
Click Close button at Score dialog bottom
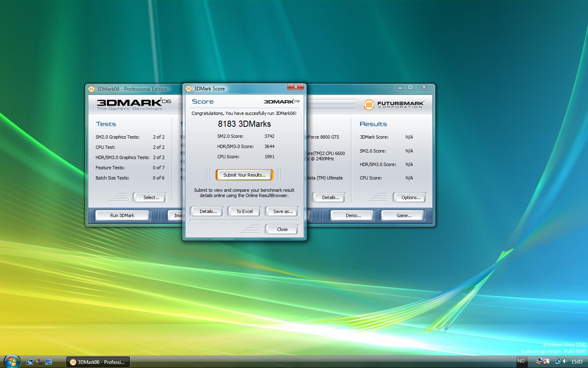pos(282,229)
